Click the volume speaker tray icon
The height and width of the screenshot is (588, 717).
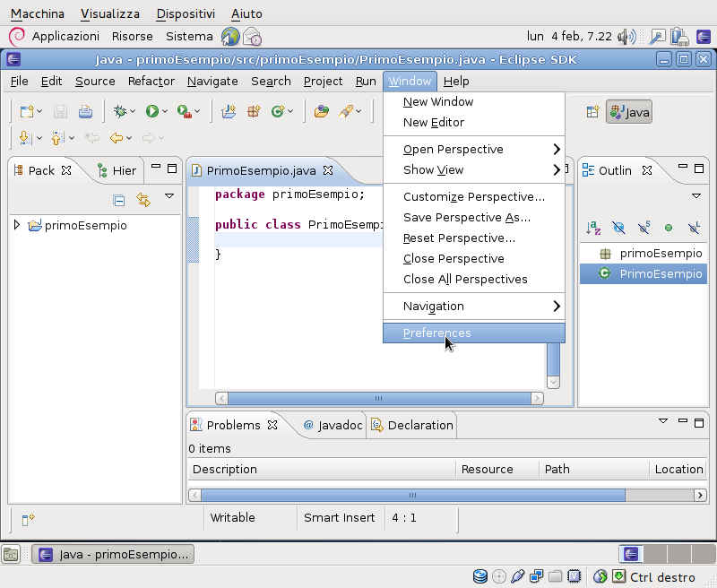[x=626, y=37]
